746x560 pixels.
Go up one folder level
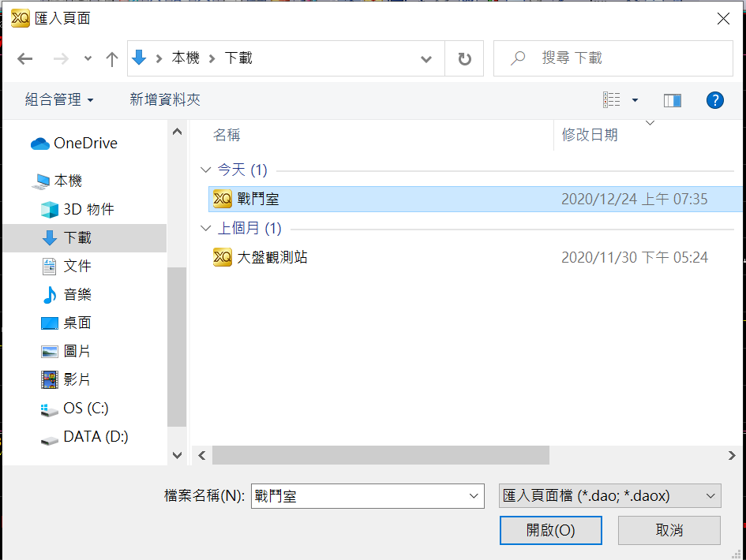click(112, 59)
